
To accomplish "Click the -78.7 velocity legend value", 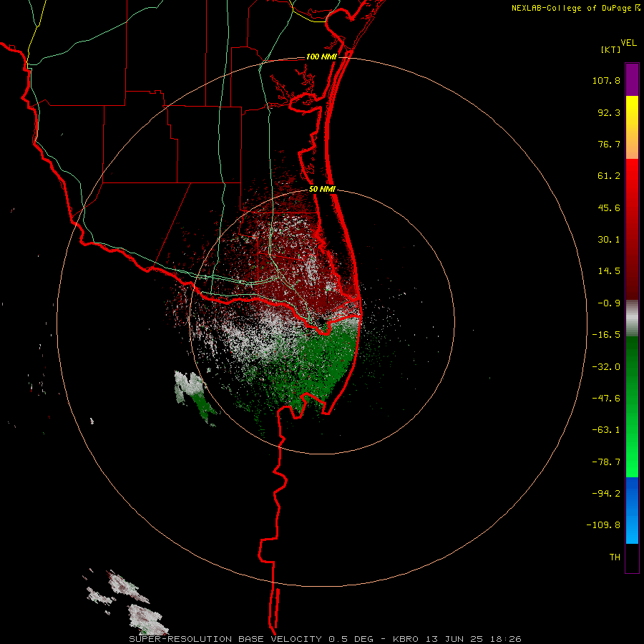I will pos(606,462).
